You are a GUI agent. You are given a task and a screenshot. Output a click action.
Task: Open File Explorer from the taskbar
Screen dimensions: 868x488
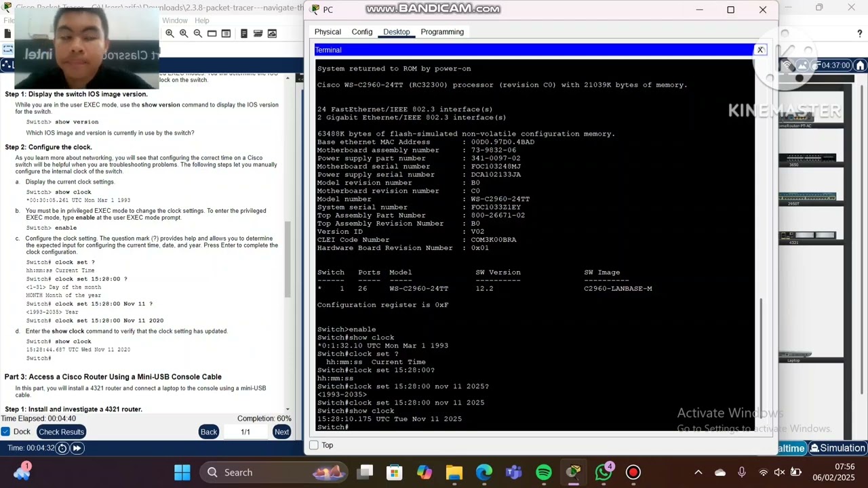point(454,472)
